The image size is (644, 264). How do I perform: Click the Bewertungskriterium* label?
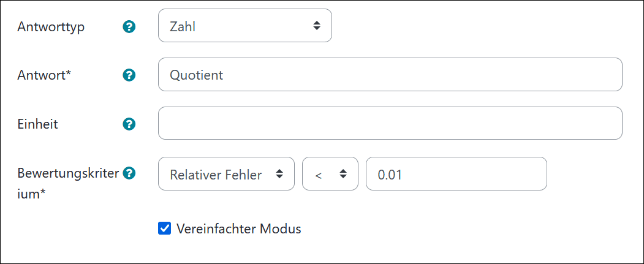click(x=69, y=183)
